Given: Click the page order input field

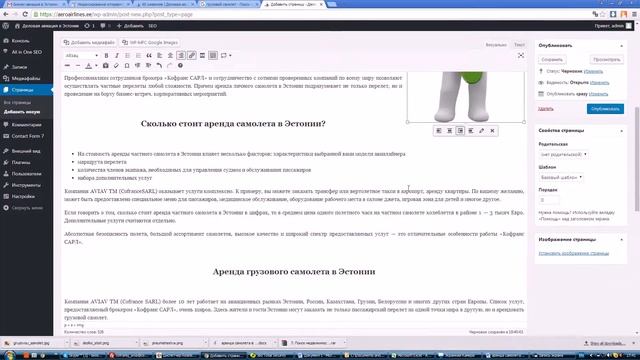Looking at the screenshot, I should [549, 200].
